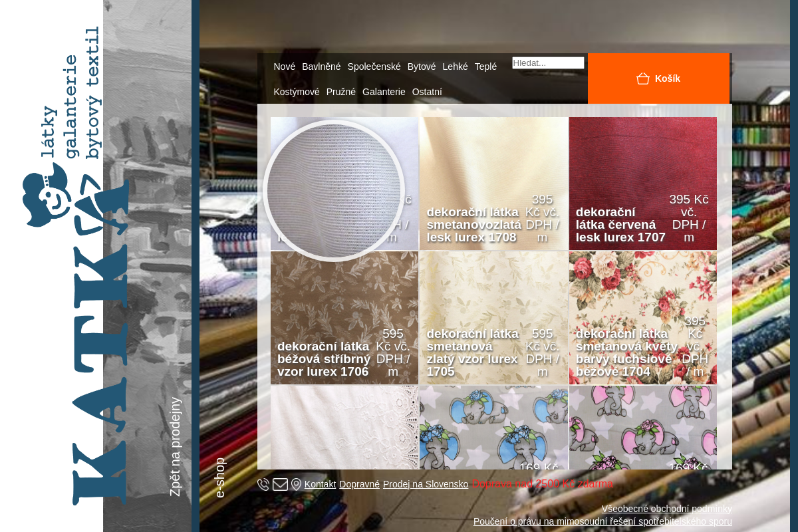Open Všeobecné obchodní podmínky link
This screenshot has height=532, width=798.
[x=667, y=509]
